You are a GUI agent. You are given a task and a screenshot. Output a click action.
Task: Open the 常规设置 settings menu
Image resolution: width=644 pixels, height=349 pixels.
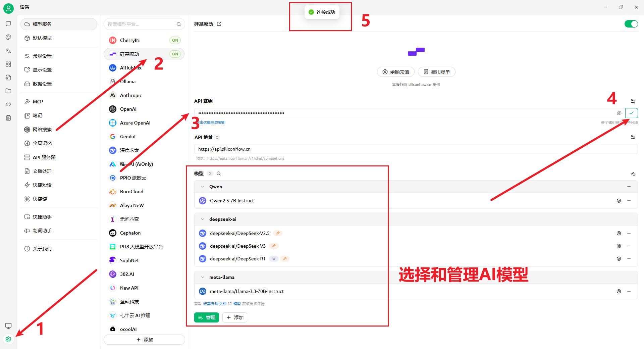pos(42,56)
